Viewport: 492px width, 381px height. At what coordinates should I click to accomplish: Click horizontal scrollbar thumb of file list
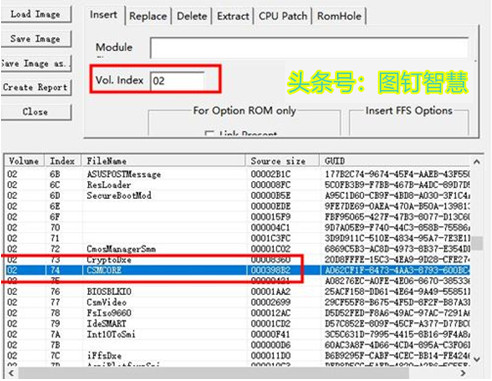[213, 373]
